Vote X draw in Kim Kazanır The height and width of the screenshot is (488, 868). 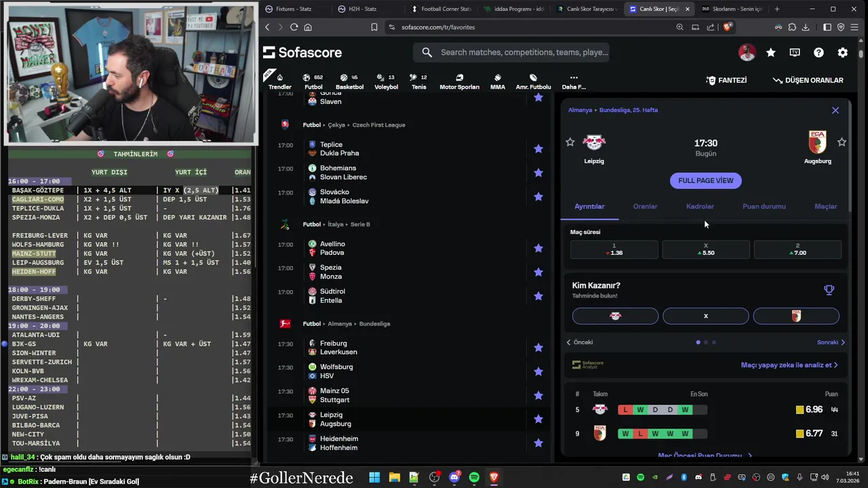coord(706,316)
